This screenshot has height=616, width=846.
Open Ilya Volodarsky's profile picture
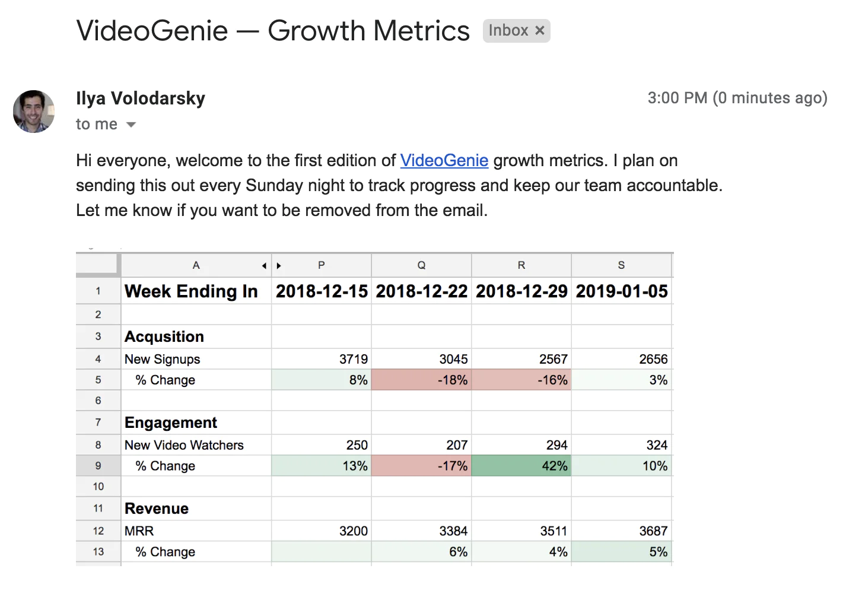coord(33,112)
